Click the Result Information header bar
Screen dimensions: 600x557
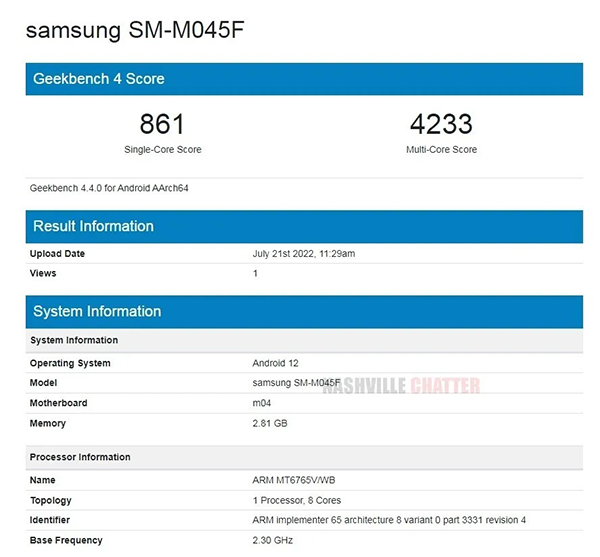[x=304, y=226]
